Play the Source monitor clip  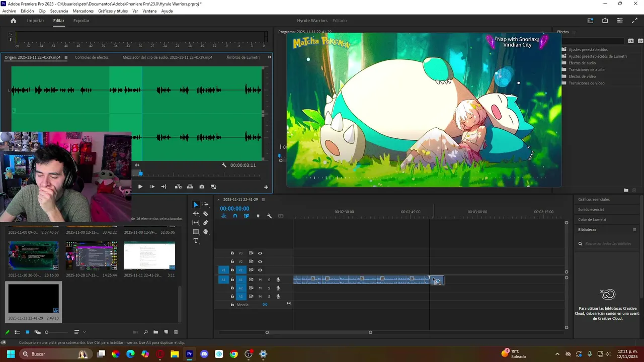point(140,187)
